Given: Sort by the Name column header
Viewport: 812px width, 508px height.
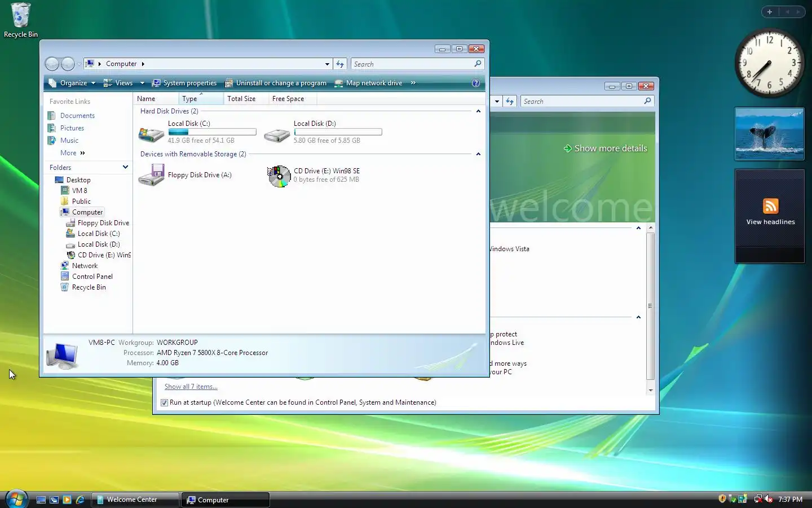Looking at the screenshot, I should point(156,99).
